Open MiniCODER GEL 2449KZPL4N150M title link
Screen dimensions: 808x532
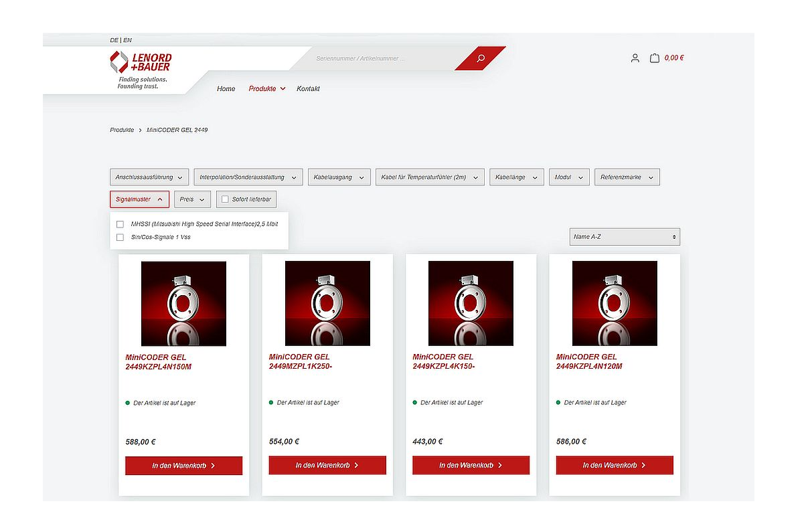(x=159, y=362)
